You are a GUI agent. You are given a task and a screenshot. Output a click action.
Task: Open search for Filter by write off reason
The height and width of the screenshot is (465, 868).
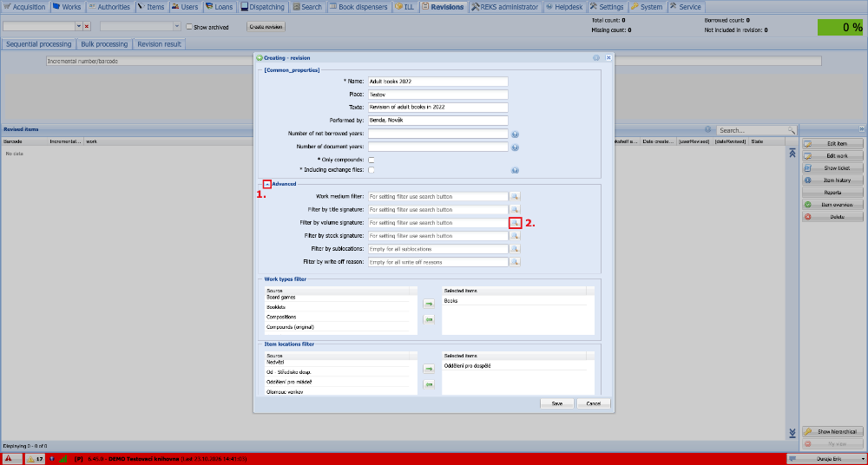click(515, 262)
